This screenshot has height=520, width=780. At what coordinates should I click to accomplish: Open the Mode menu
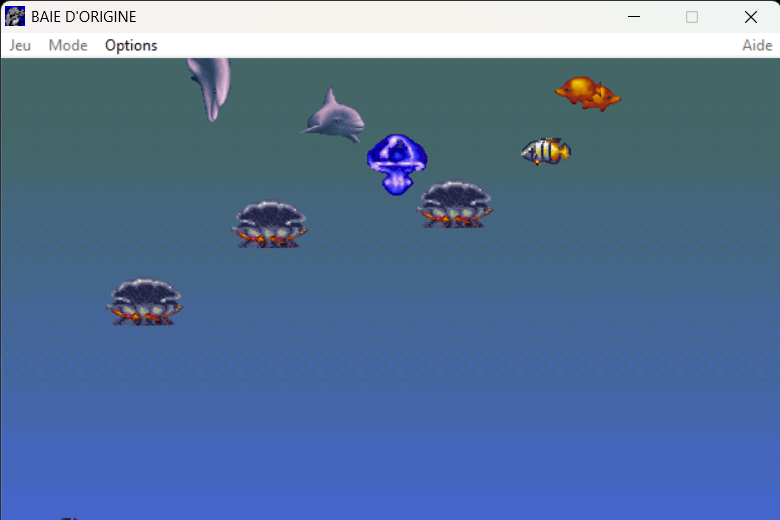(68, 45)
